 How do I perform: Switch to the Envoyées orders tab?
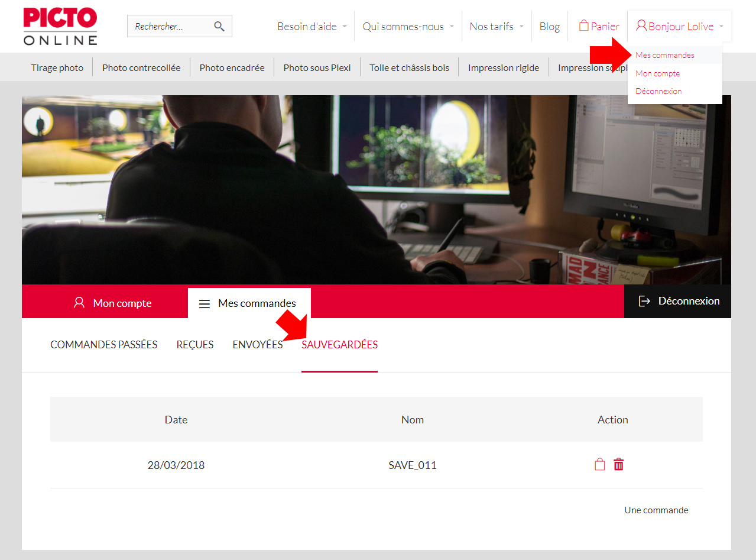point(257,345)
